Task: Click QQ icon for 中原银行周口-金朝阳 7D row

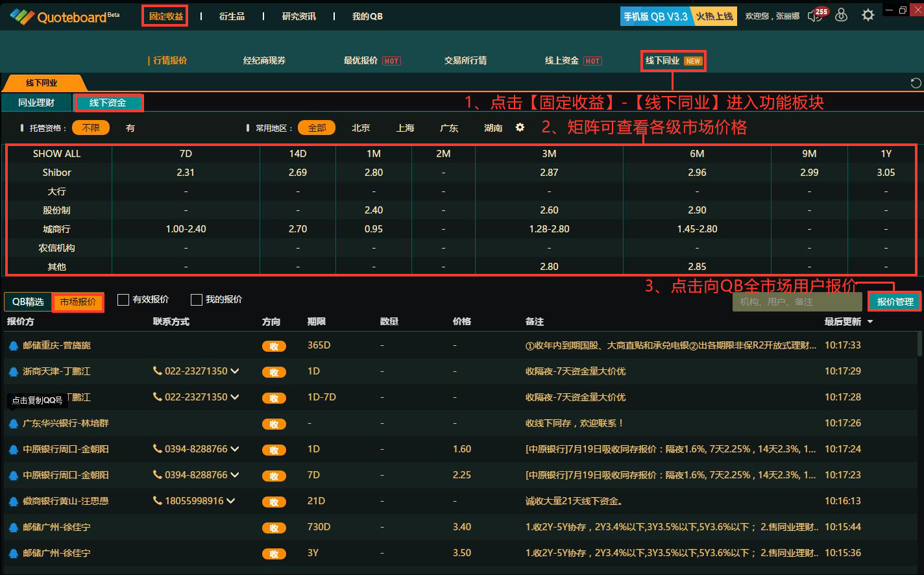Action: pyautogui.click(x=13, y=476)
